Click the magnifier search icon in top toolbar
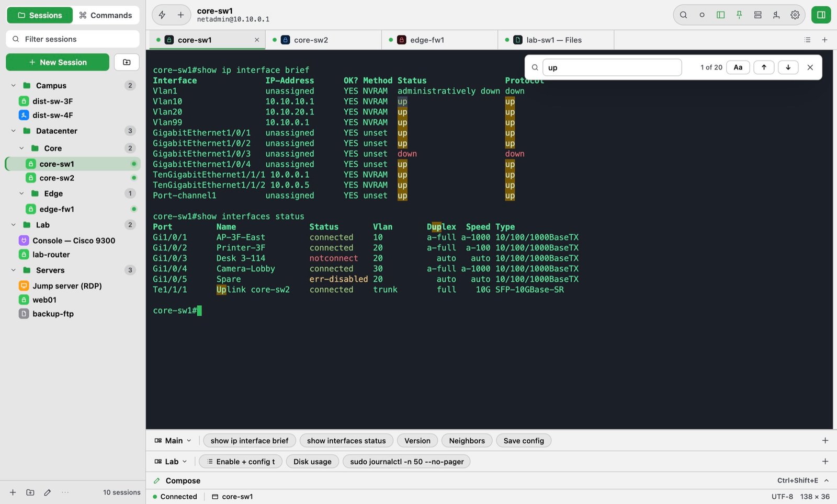Screen dimensions: 837x504 click(x=683, y=15)
